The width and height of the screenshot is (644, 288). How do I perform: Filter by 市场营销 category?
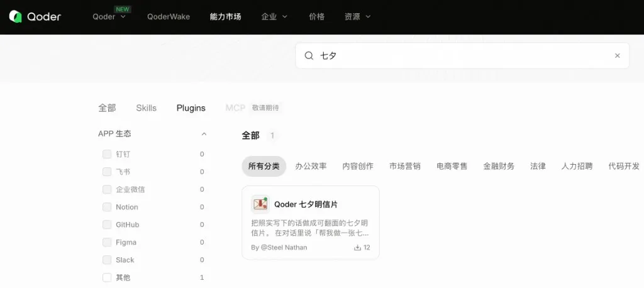pyautogui.click(x=405, y=167)
